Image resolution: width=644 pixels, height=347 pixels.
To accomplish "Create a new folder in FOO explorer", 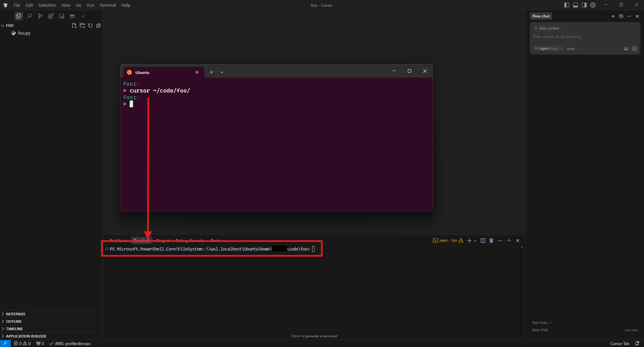I will [x=82, y=26].
